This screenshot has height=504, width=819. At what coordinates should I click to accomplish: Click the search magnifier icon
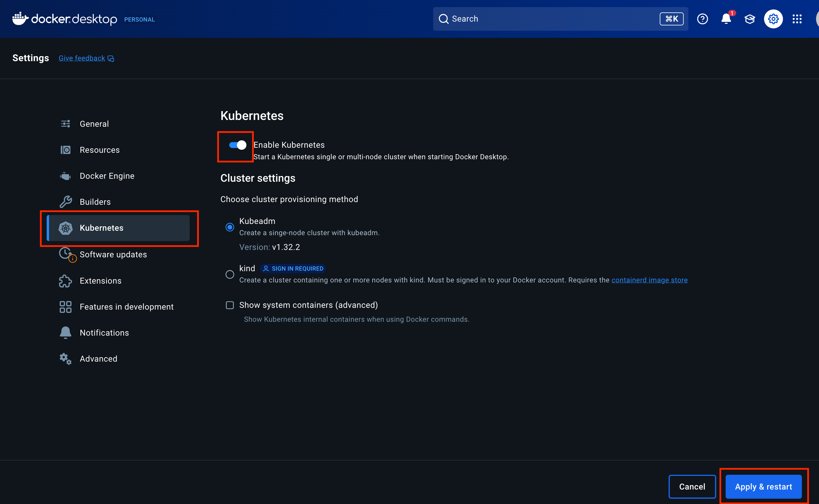pos(443,19)
